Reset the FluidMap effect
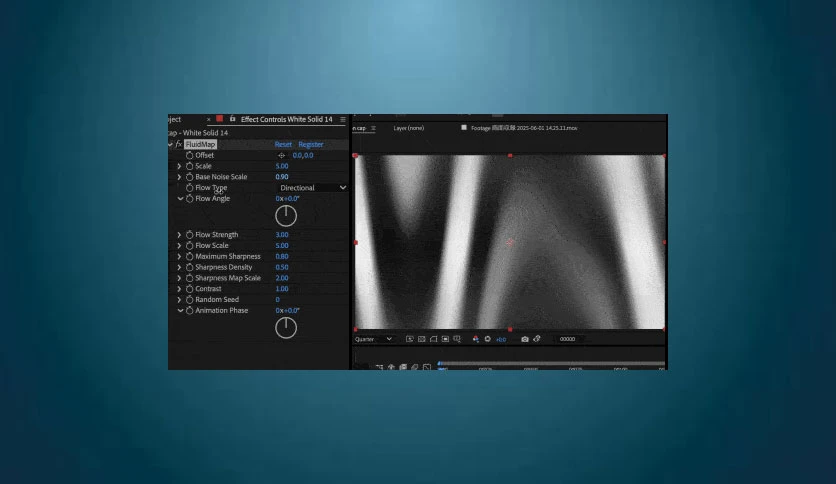The height and width of the screenshot is (484, 836). (283, 144)
